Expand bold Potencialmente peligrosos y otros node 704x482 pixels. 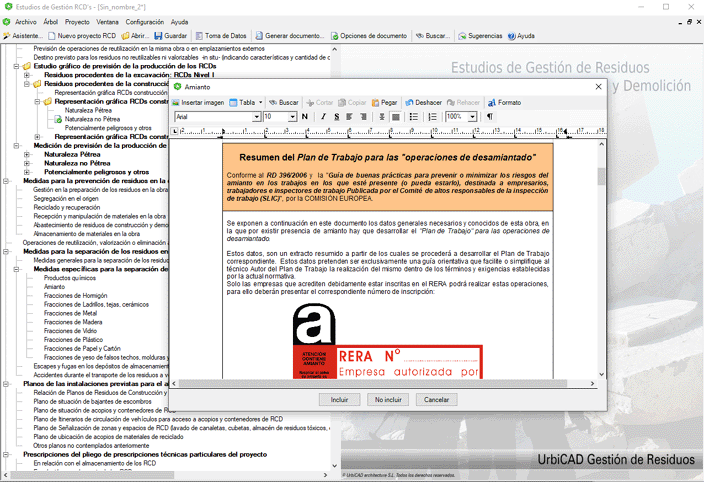[x=27, y=172]
